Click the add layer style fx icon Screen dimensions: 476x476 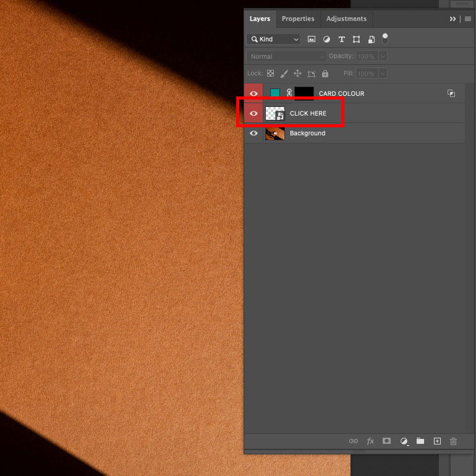[x=370, y=441]
